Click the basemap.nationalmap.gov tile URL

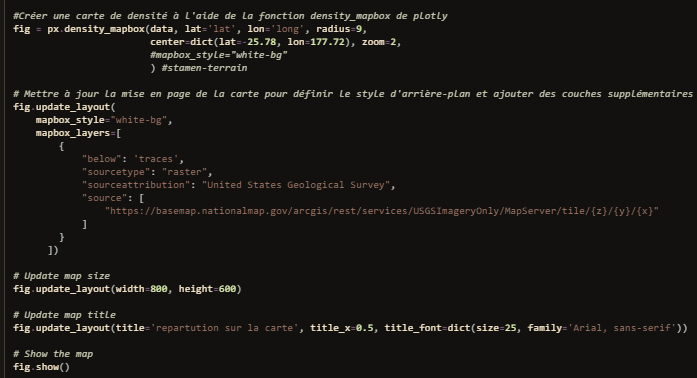(x=382, y=211)
